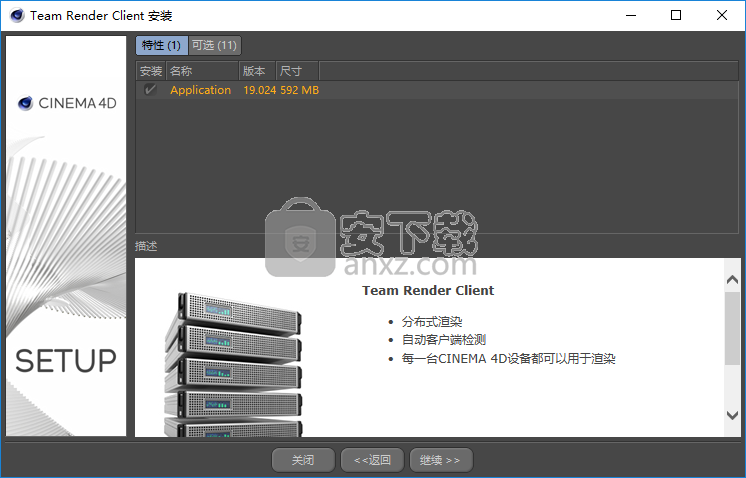Click the 19.024 version value
746x478 pixels.
(259, 90)
